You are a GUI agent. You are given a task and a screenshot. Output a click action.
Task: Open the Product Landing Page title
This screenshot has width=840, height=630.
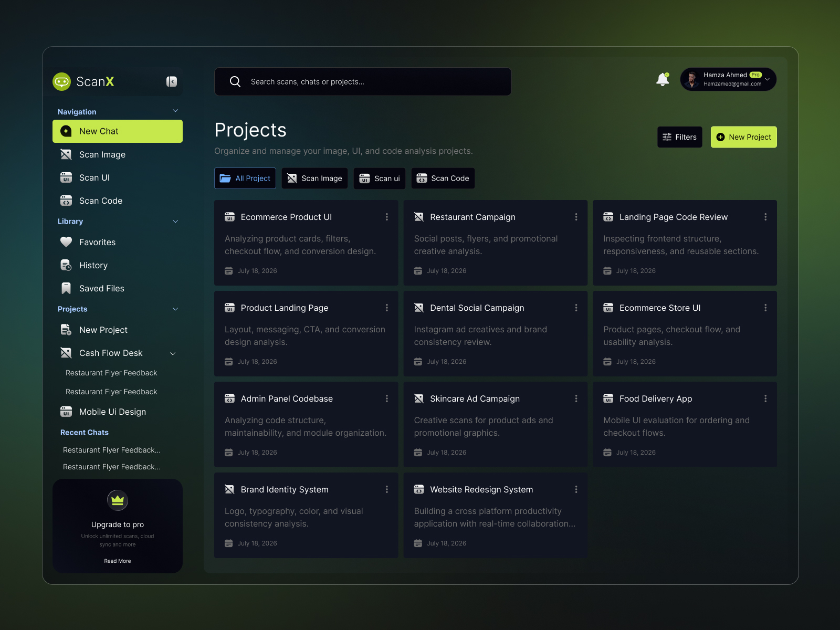click(285, 308)
